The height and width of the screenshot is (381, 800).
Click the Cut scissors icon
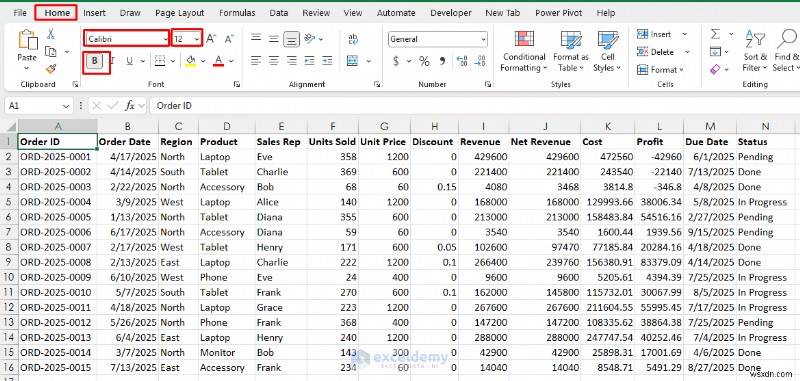point(51,34)
